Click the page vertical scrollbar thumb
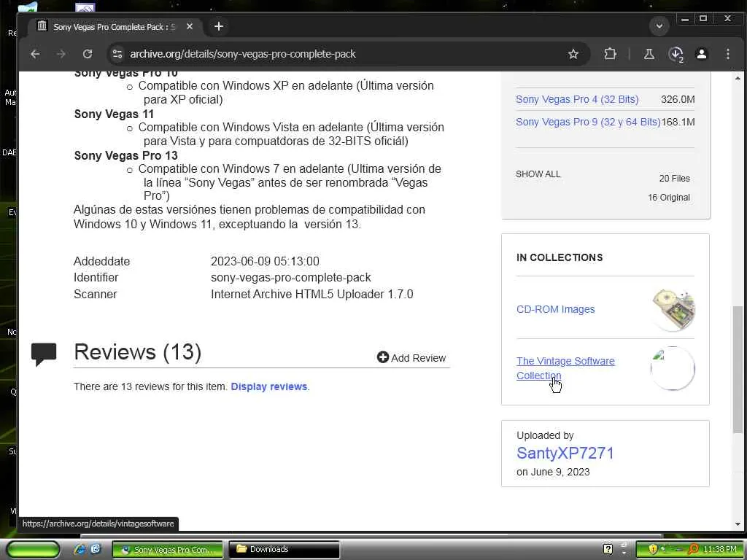The image size is (747, 560). [738, 369]
